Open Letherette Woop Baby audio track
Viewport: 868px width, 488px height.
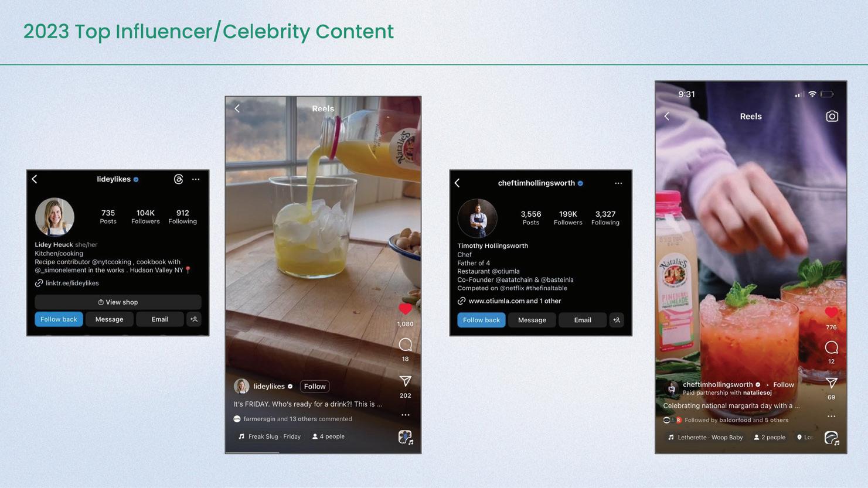705,438
